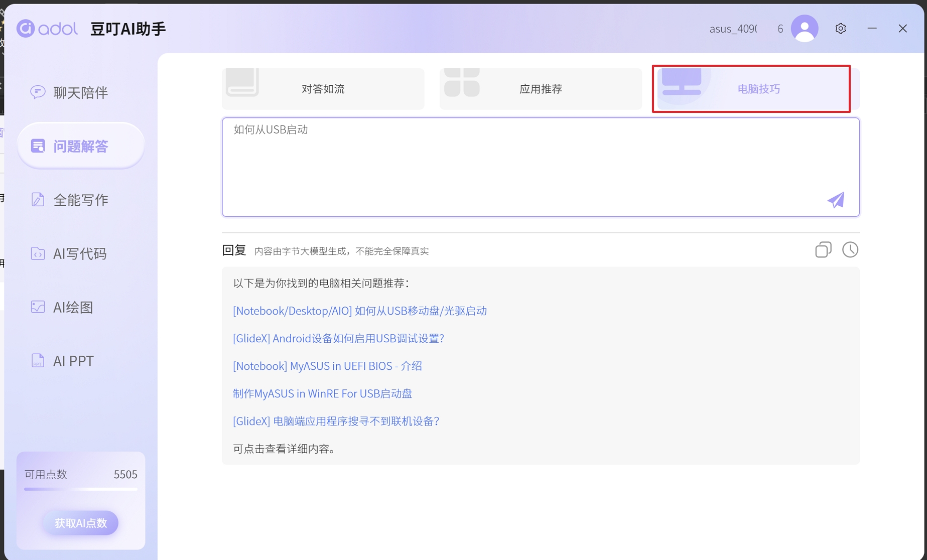The height and width of the screenshot is (560, 927).
Task: Open settings via gear icon
Action: coord(841,29)
